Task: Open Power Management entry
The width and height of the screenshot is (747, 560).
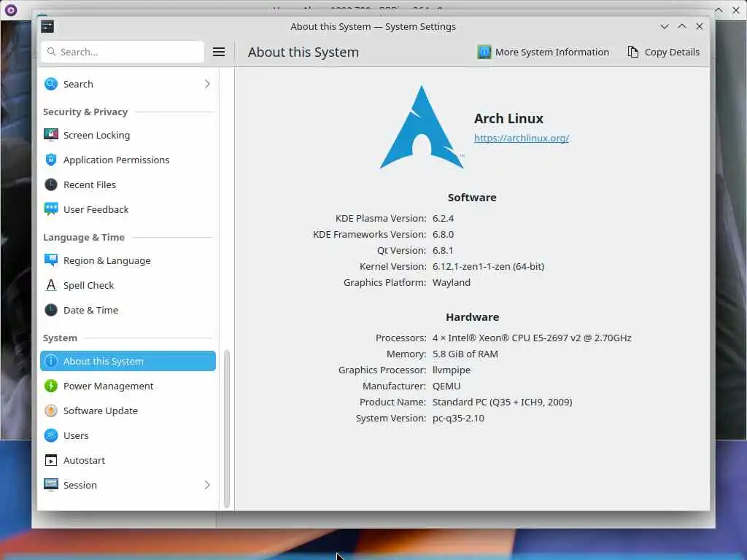Action: coord(128,386)
